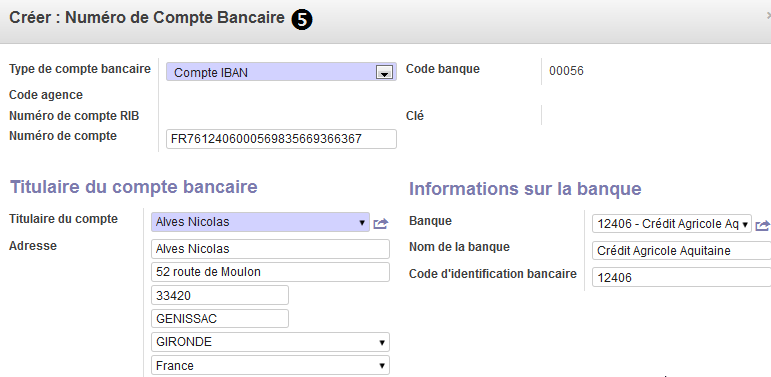Click the Titulaire du compte bancaire heading

[x=134, y=187]
